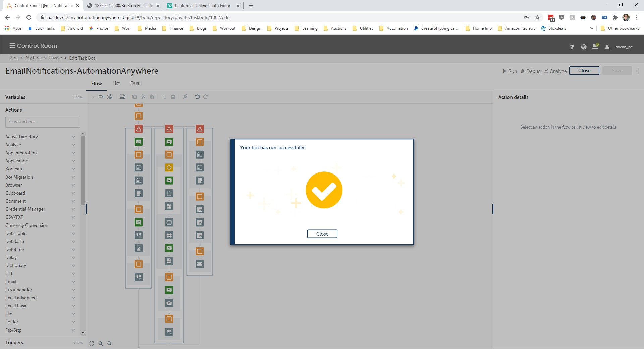Viewport: 644px width, 349px height.
Task: Click the Run button
Action: pyautogui.click(x=510, y=71)
